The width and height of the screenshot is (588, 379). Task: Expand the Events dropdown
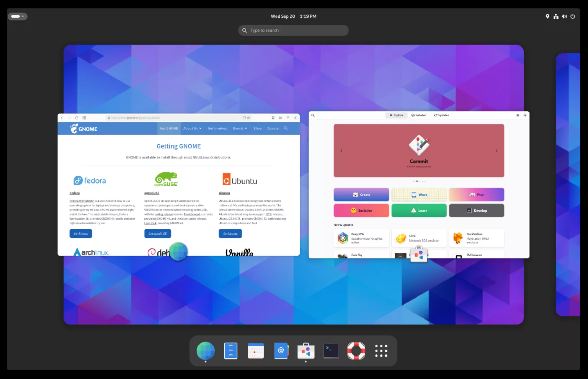point(240,129)
